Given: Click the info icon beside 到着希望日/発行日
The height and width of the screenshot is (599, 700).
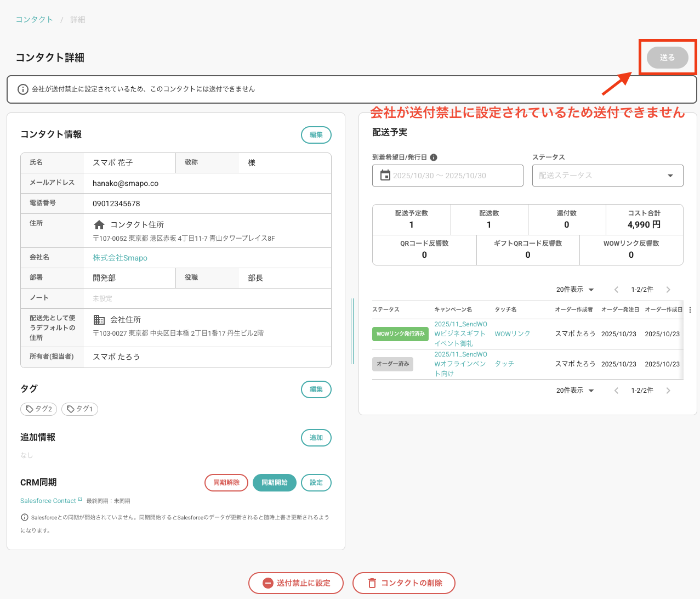Looking at the screenshot, I should 434,157.
